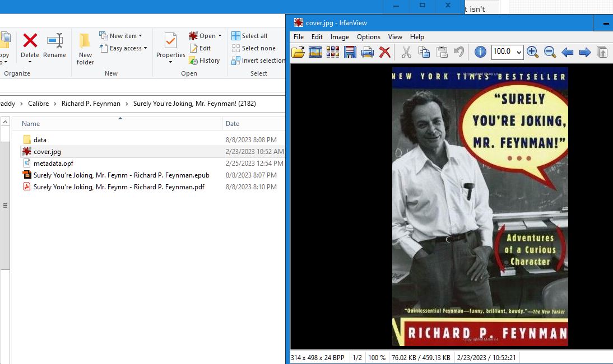Click the Open button in the ribbon
Screen dimensions: 613x364
pos(202,35)
